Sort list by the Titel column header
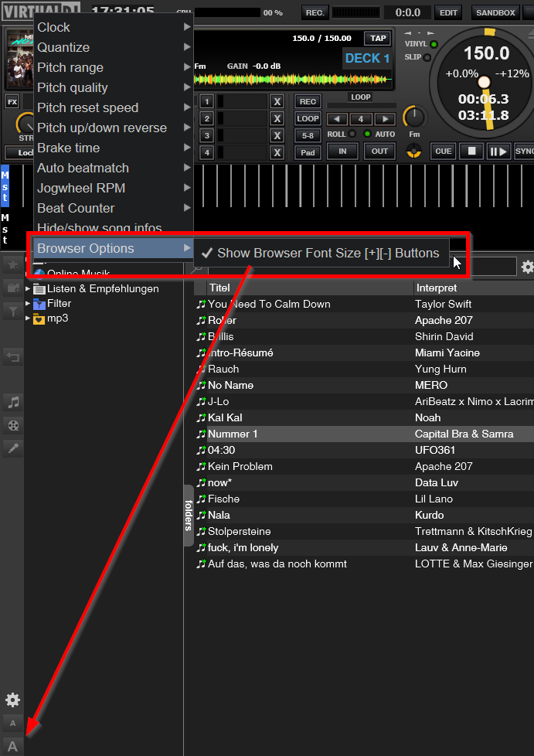 click(x=309, y=288)
